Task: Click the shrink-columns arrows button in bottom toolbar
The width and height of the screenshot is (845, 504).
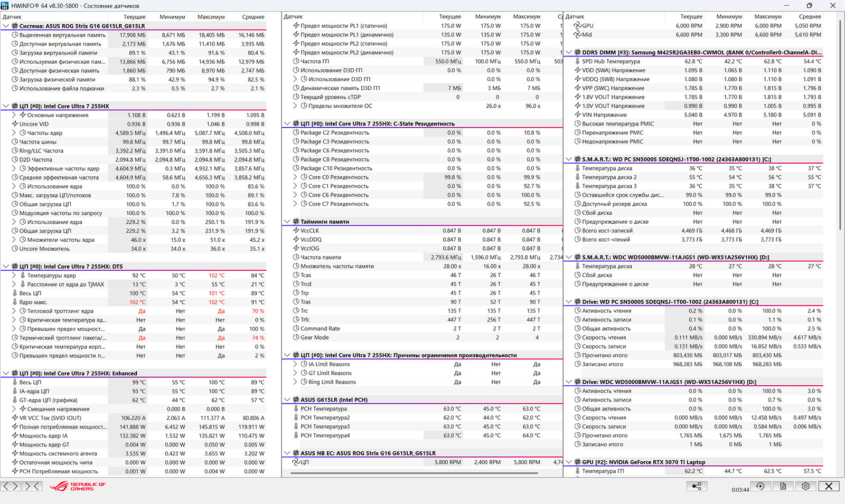Action: (x=32, y=486)
